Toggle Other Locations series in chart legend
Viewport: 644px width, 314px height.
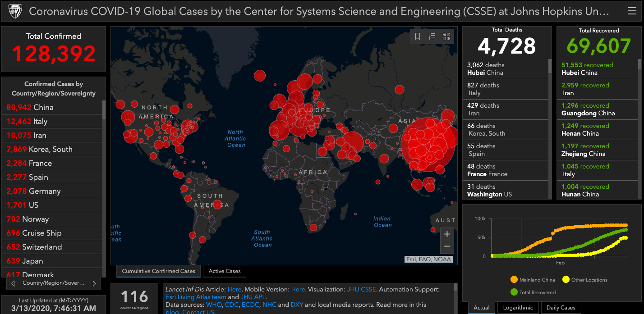point(584,280)
